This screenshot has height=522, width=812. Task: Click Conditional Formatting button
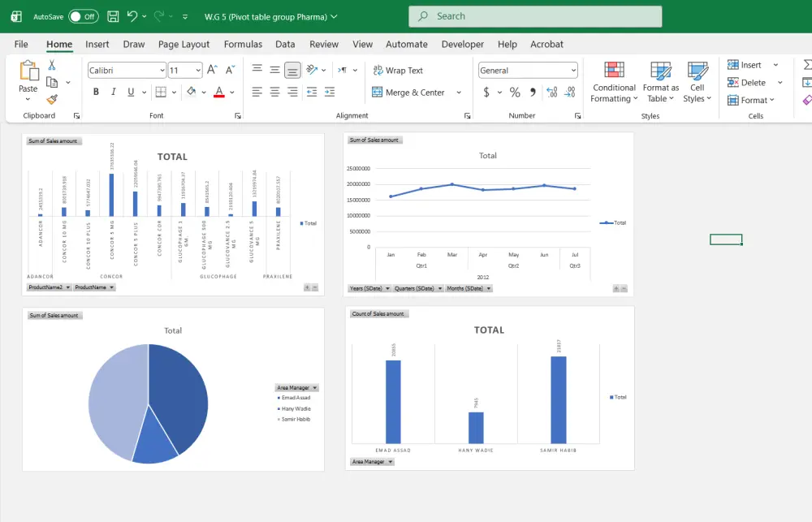[614, 82]
